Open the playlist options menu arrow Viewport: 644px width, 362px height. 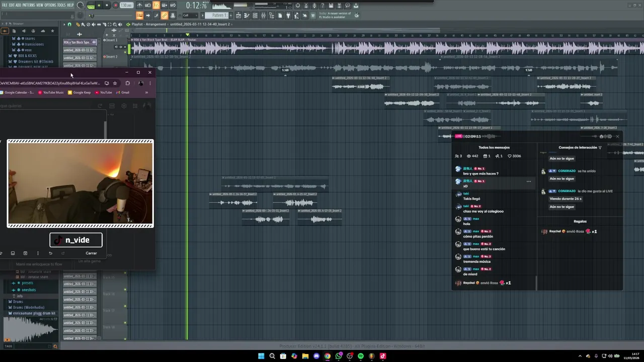[x=64, y=24]
